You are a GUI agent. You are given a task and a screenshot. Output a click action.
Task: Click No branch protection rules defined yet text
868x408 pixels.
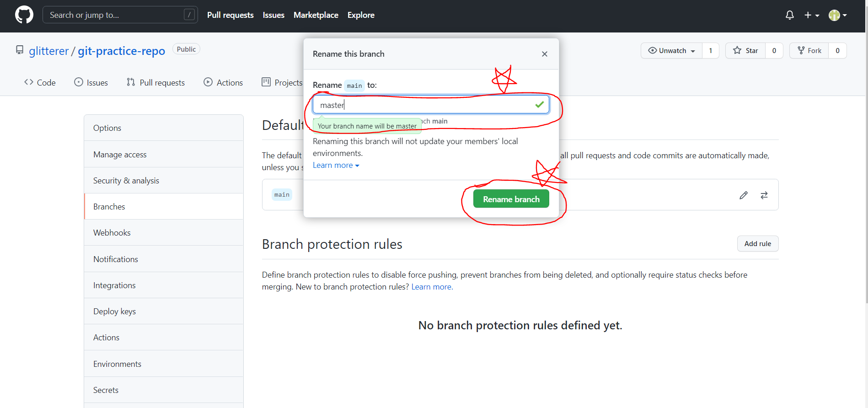(520, 325)
